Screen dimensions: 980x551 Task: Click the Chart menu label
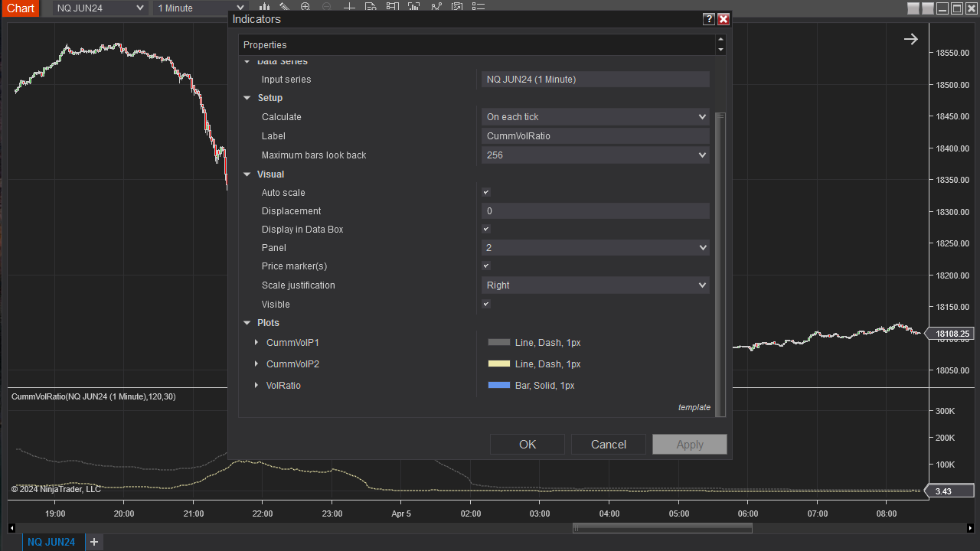point(20,8)
